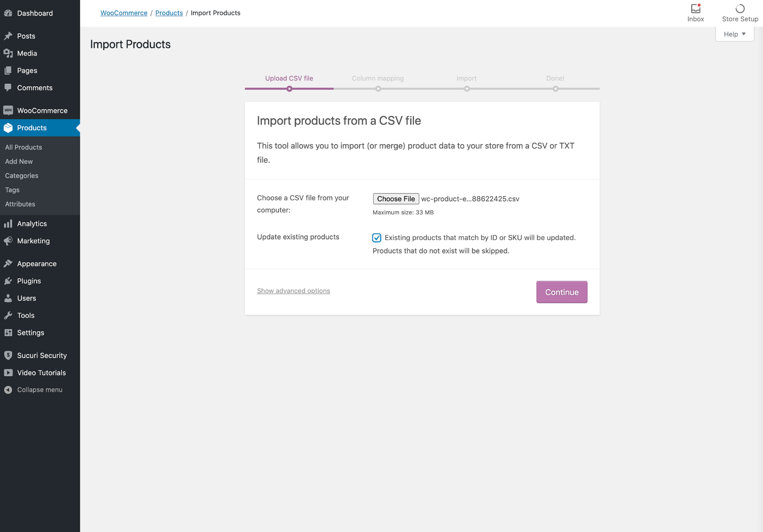Click the Video Tutorials play icon
This screenshot has width=763, height=532.
click(x=8, y=372)
